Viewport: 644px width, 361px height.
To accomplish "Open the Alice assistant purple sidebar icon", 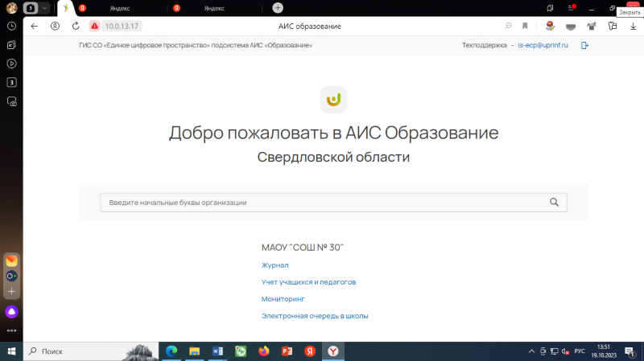I will click(x=12, y=311).
